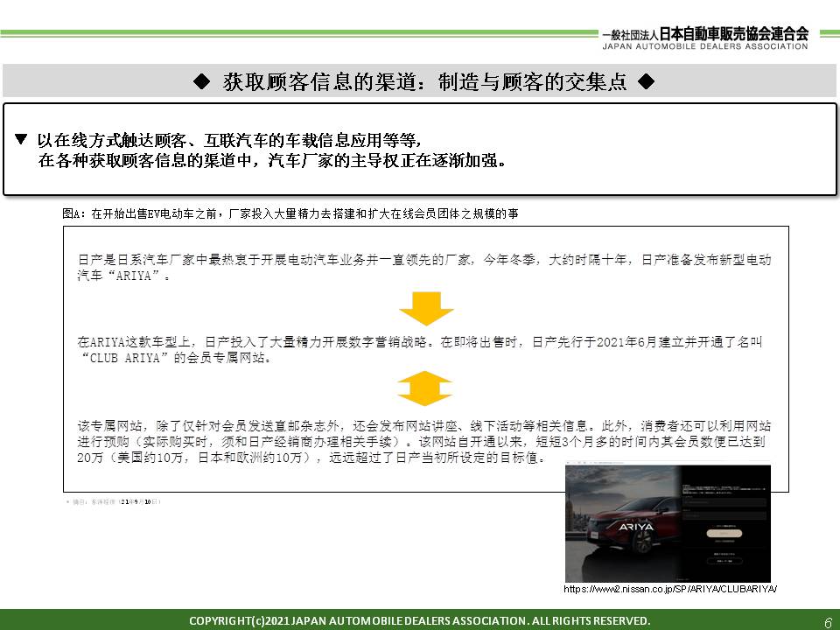Click the small source footnote under the box
The width and height of the screenshot is (840, 630).
[x=115, y=502]
